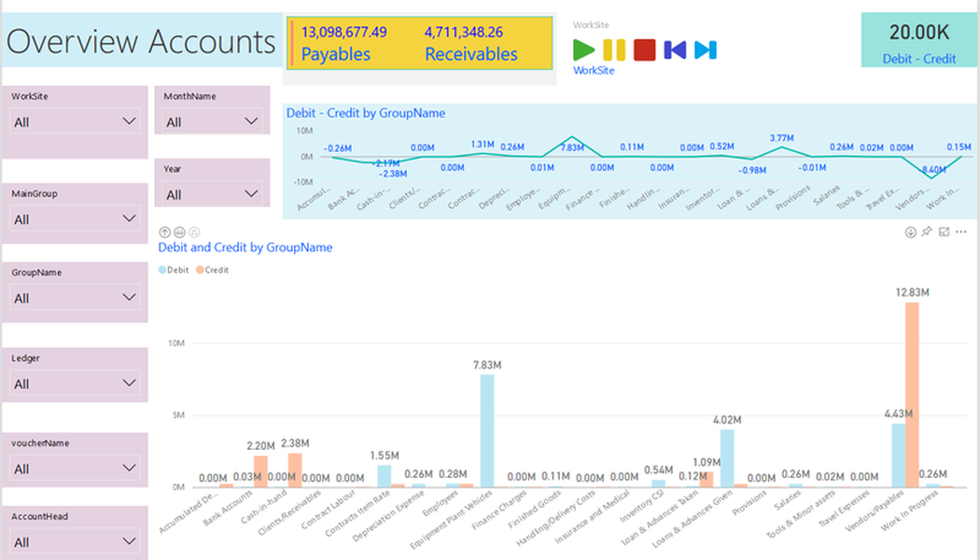
Task: Open the MonthName slicer dropdown
Action: pos(212,121)
